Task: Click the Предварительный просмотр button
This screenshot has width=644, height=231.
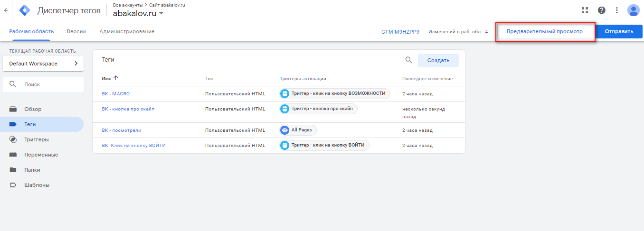Action: coord(545,31)
